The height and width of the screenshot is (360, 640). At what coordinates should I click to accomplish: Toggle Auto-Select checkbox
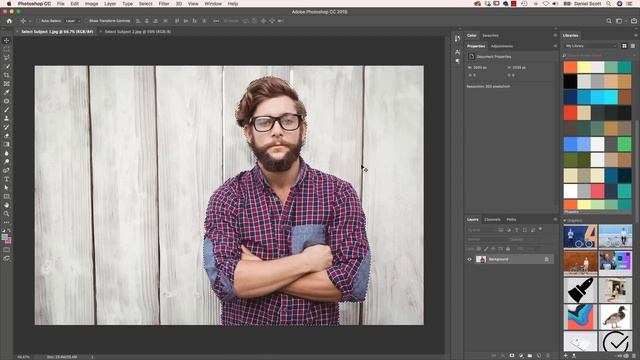coord(39,21)
